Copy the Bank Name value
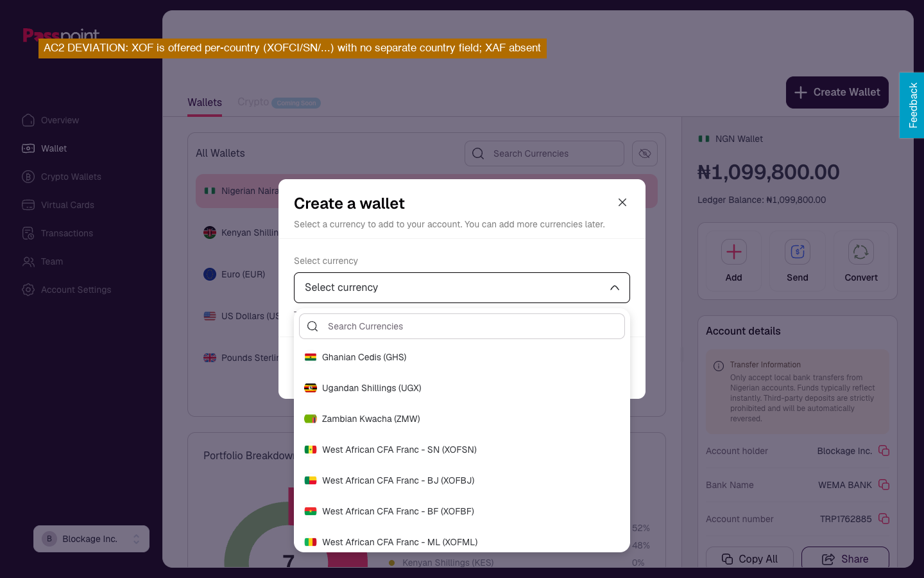The width and height of the screenshot is (924, 578). (x=884, y=485)
